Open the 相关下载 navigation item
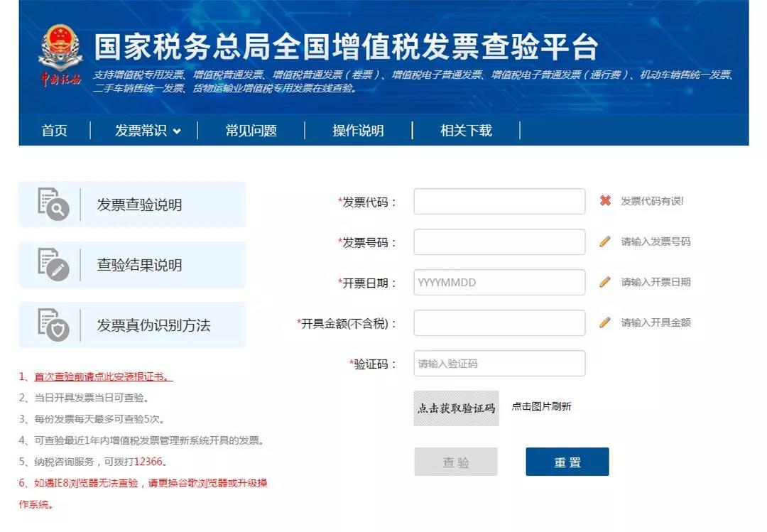767x532 pixels. pyautogui.click(x=466, y=131)
